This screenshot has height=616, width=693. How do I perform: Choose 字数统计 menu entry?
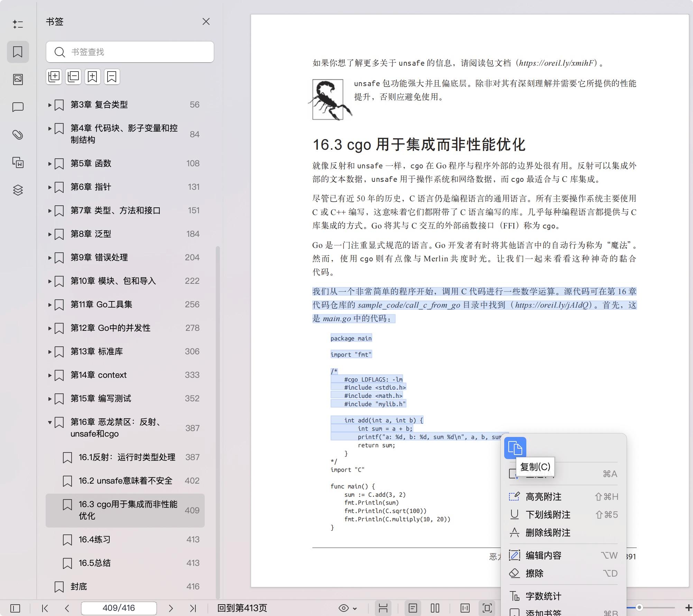tap(543, 596)
